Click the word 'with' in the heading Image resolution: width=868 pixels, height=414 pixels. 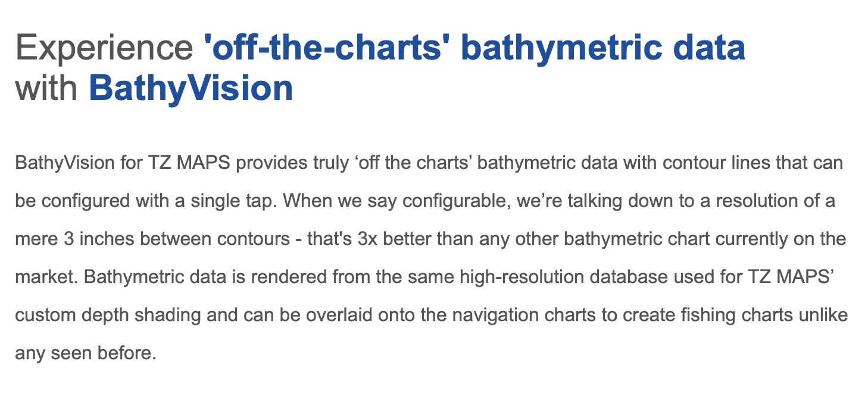(47, 88)
